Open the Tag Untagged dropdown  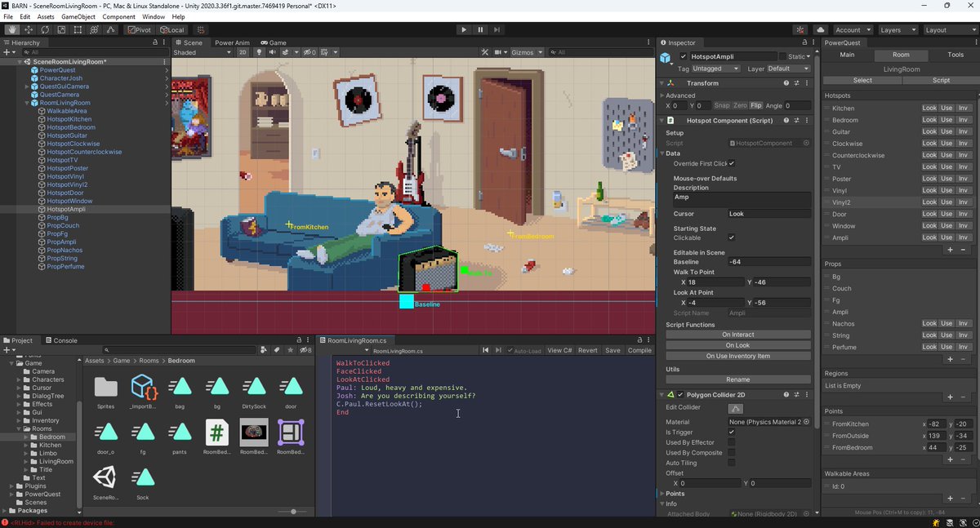pyautogui.click(x=715, y=69)
